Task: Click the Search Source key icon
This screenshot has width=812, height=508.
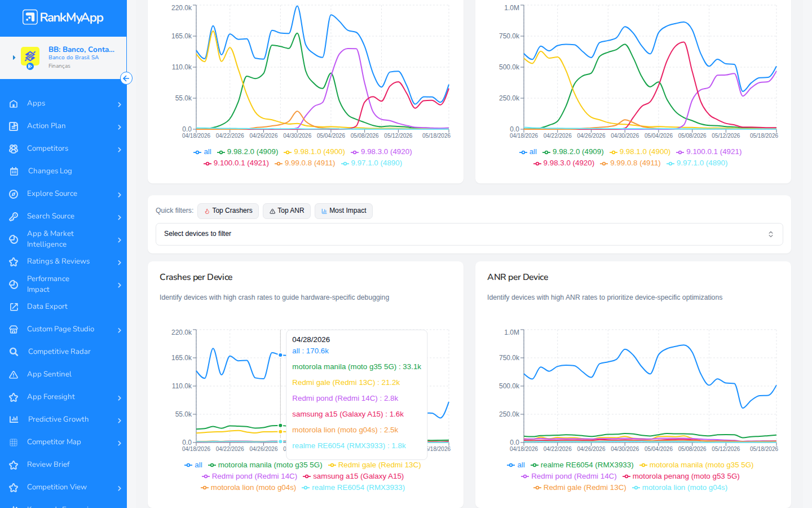Action: pos(14,217)
